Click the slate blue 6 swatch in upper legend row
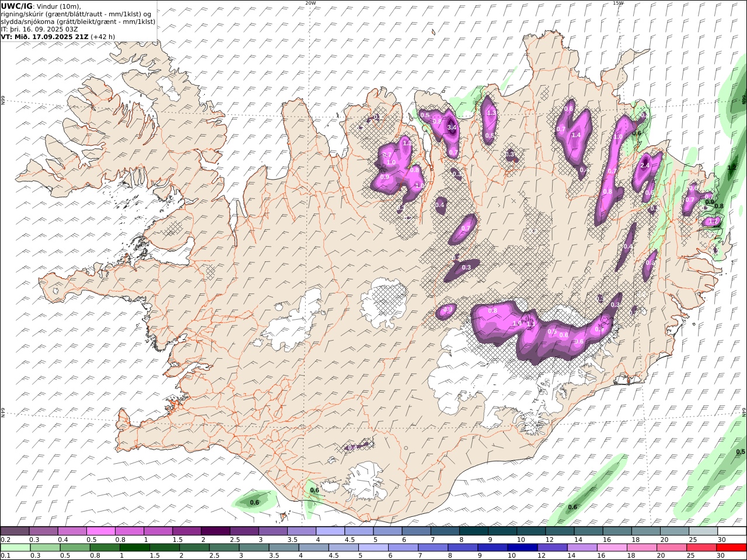 click(417, 531)
